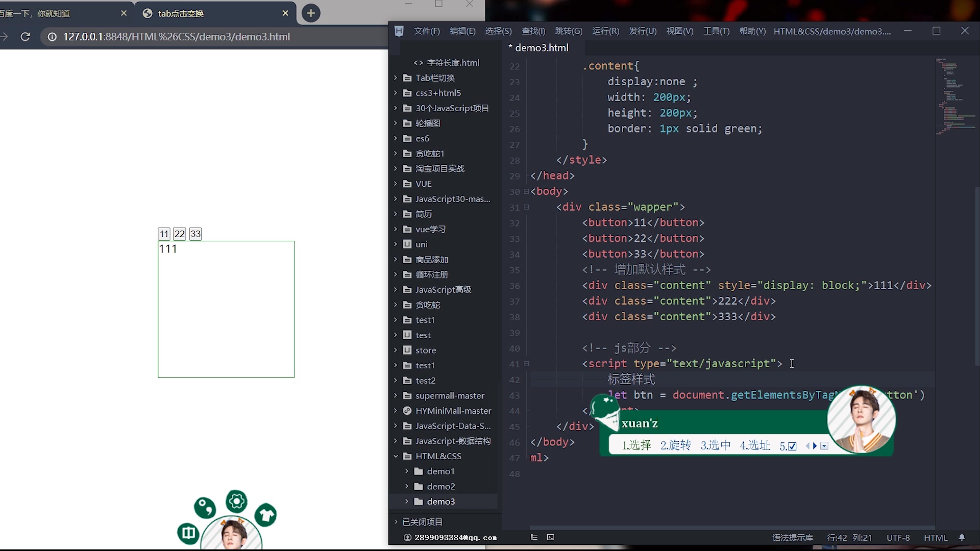Click the notification bell in status bar
Screen dimensions: 980x551
(962, 537)
